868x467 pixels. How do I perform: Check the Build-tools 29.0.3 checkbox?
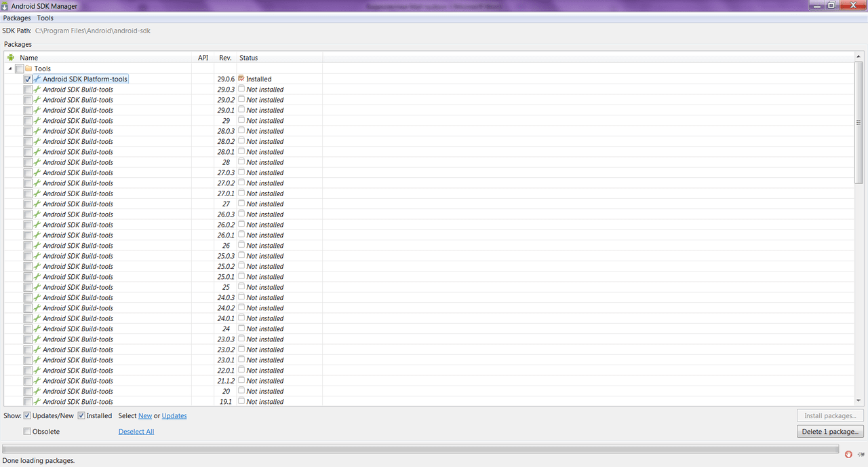[28, 90]
